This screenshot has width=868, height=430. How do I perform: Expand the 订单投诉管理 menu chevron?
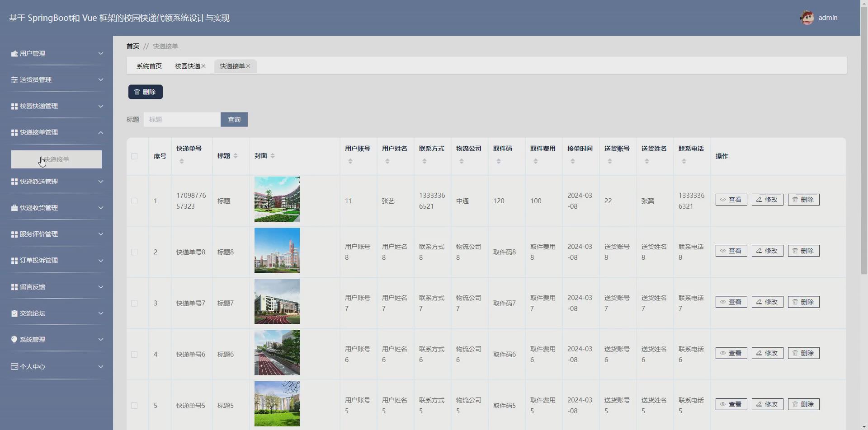click(101, 261)
